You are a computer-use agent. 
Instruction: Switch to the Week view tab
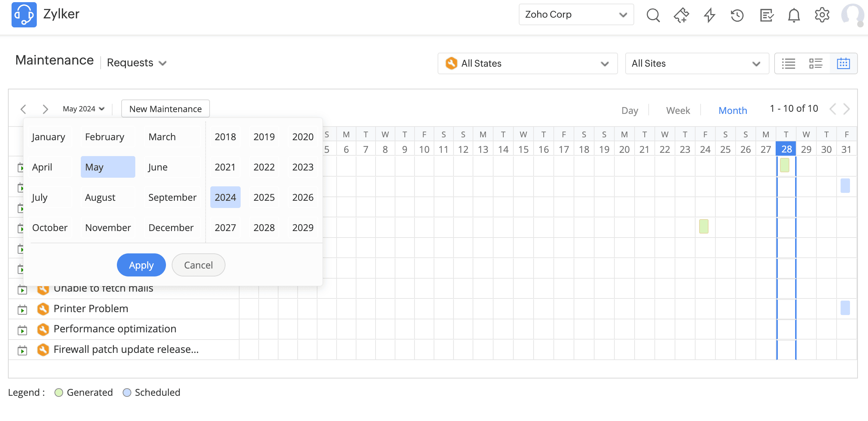point(678,110)
